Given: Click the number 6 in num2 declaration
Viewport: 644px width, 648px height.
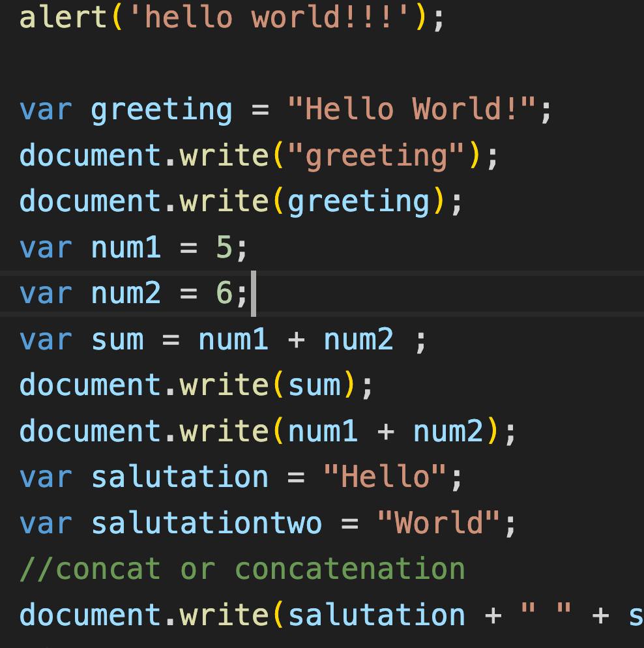Looking at the screenshot, I should [224, 293].
